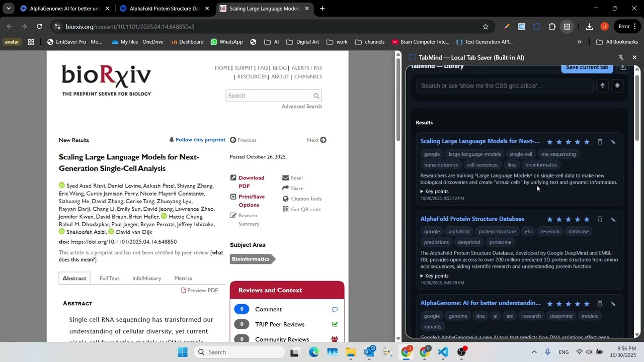Viewport: 644px width, 362px height.
Task: Click the export icon beside Save current tab
Action: [623, 67]
